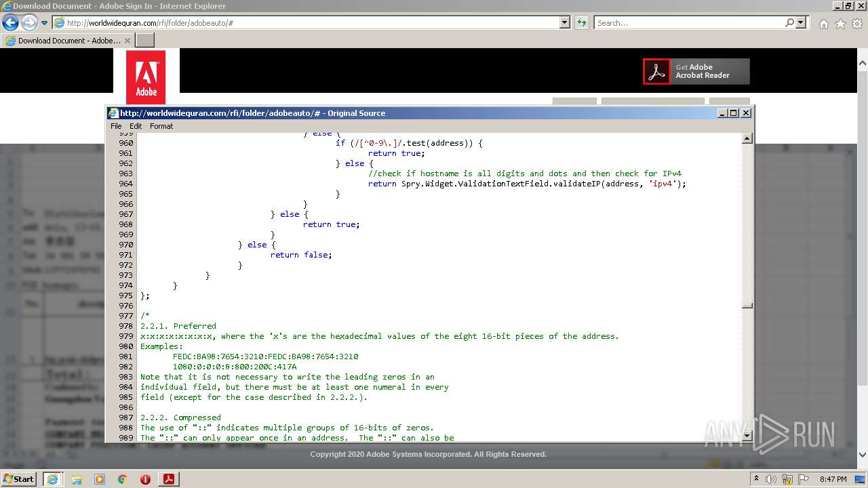This screenshot has height=488, width=868.
Task: Click 'return true;' on line 968
Action: click(x=331, y=224)
